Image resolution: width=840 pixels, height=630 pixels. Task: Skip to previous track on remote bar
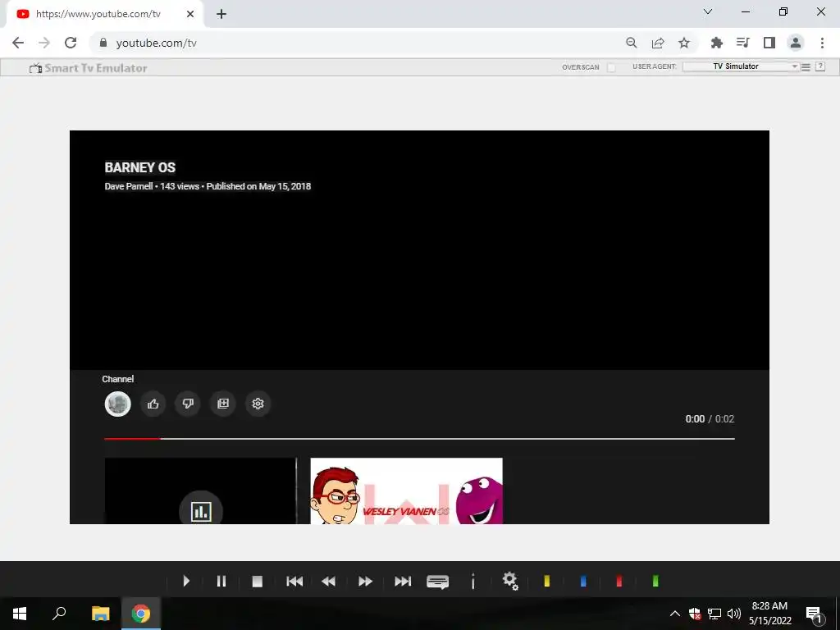294,582
